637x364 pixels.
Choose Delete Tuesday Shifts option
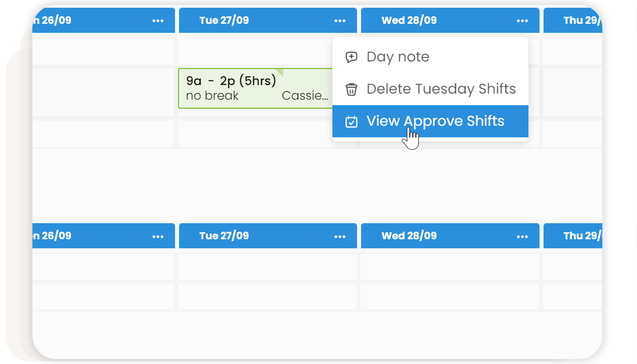point(441,89)
